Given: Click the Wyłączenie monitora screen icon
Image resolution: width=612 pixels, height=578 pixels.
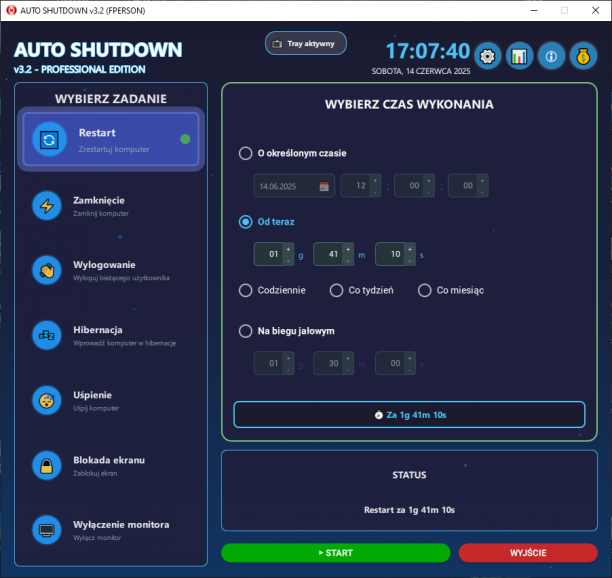Looking at the screenshot, I should (x=47, y=530).
